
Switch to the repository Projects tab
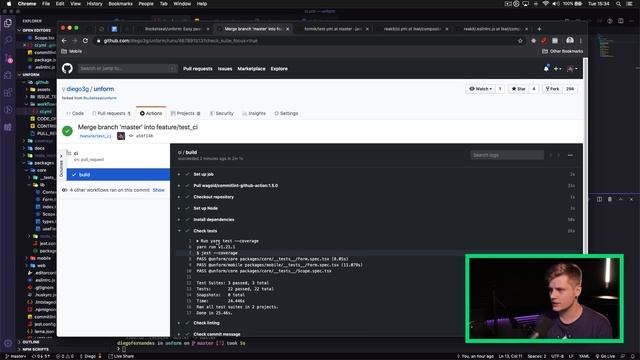186,113
